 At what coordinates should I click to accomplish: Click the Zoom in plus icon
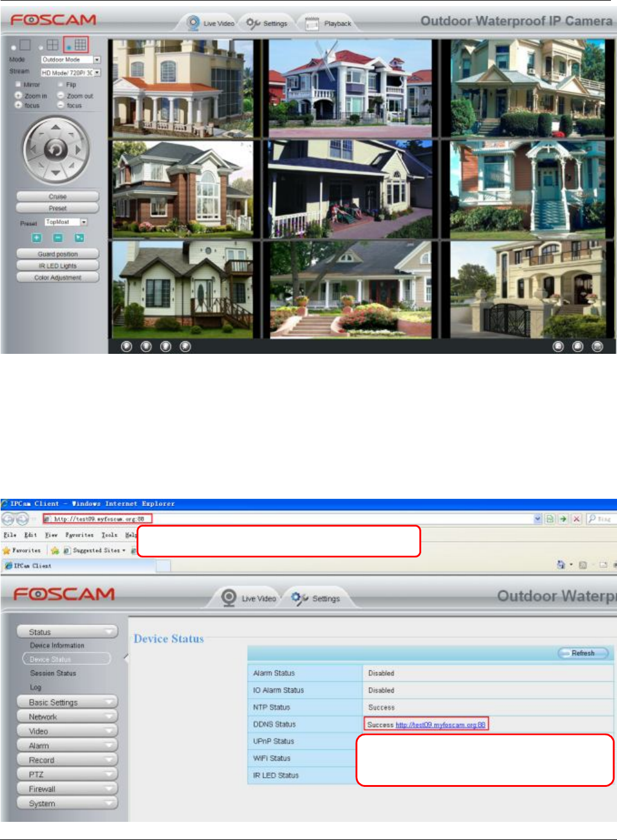click(x=19, y=95)
